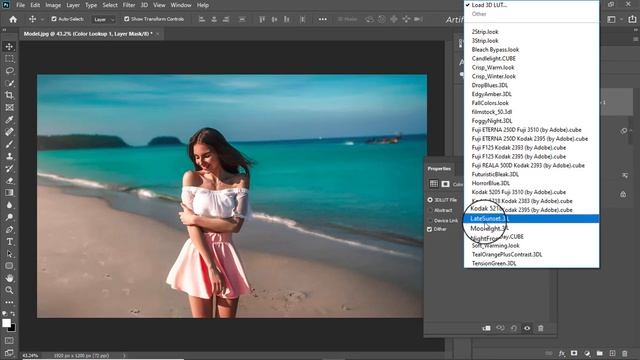The image size is (640, 360).
Task: Click zoom percentage field in status bar
Action: tap(30, 356)
